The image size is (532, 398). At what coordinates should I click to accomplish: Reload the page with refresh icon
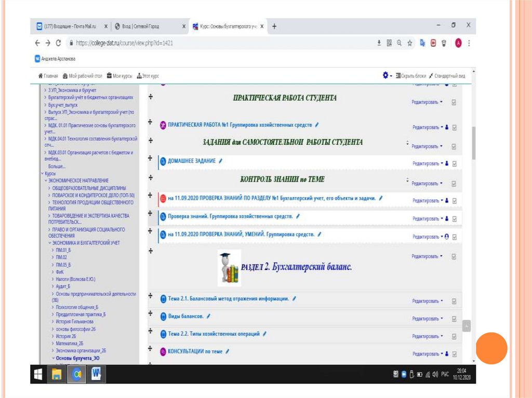coord(58,43)
